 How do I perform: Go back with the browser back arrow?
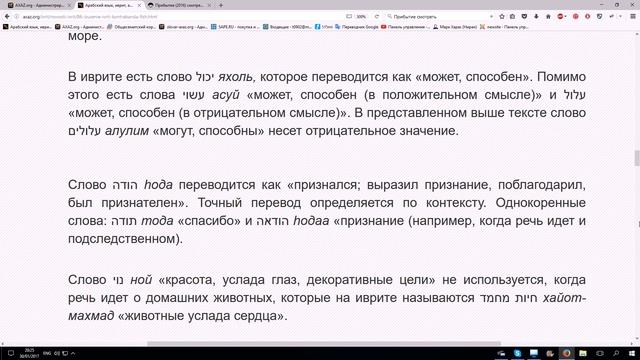[7, 16]
